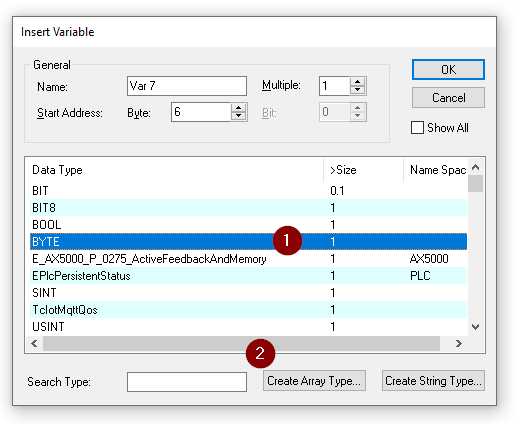Screen dimensions: 525x424
Task: Increase the Multiple value with up arrow
Action: pyautogui.click(x=358, y=82)
